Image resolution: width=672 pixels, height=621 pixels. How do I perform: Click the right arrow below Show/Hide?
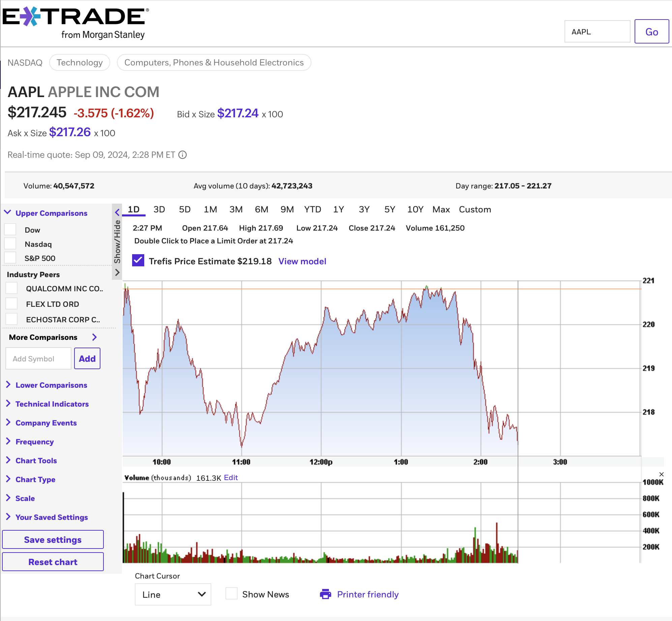coord(117,272)
